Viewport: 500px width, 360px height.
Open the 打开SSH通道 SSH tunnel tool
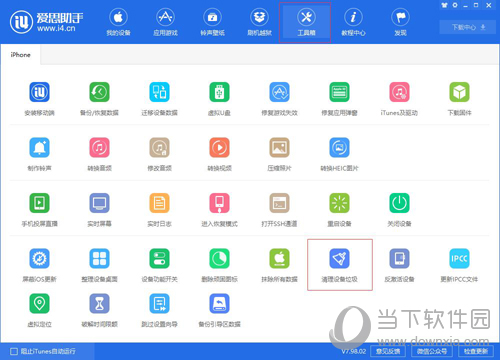(x=279, y=210)
